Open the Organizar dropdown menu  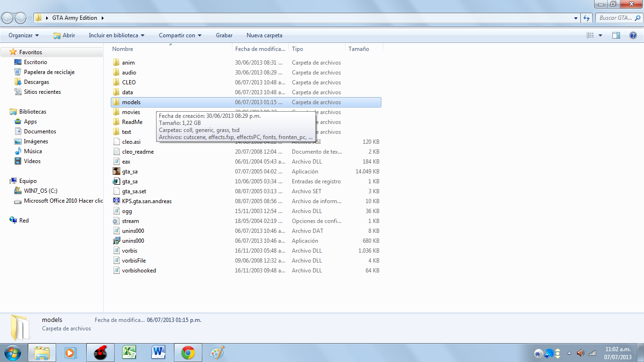(24, 35)
